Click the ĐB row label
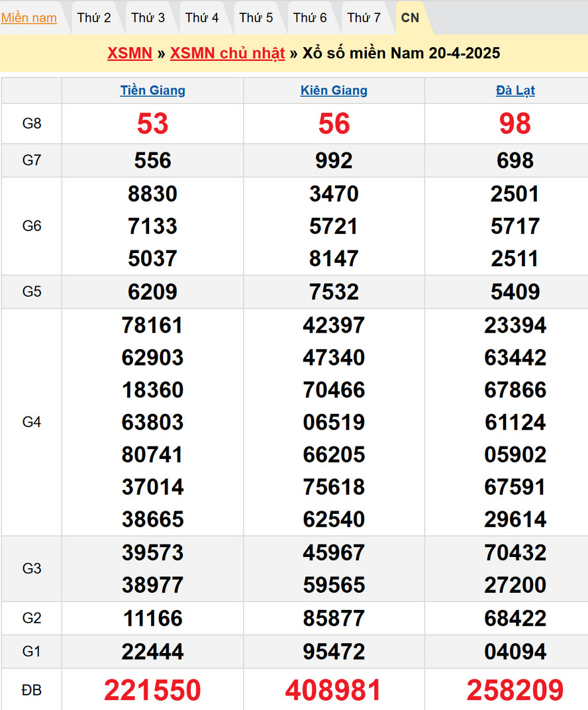This screenshot has width=588, height=710. [x=32, y=690]
